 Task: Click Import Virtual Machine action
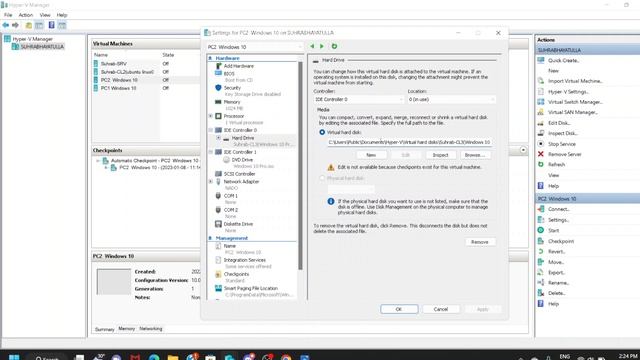click(576, 81)
